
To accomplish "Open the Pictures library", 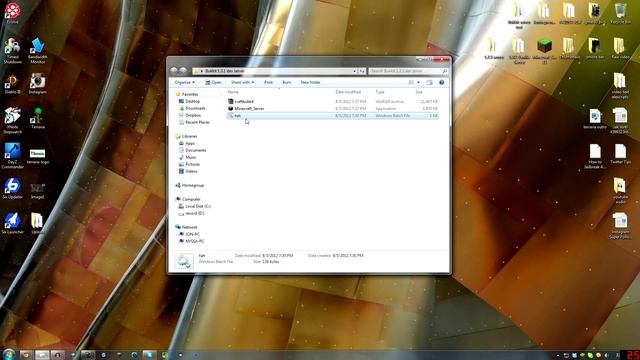I will pyautogui.click(x=189, y=164).
